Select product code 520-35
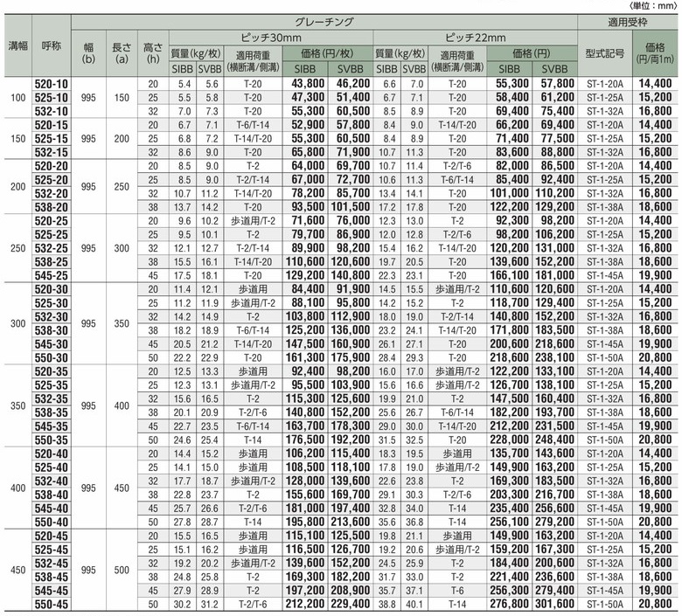This screenshot has width=682, height=616. [x=52, y=371]
